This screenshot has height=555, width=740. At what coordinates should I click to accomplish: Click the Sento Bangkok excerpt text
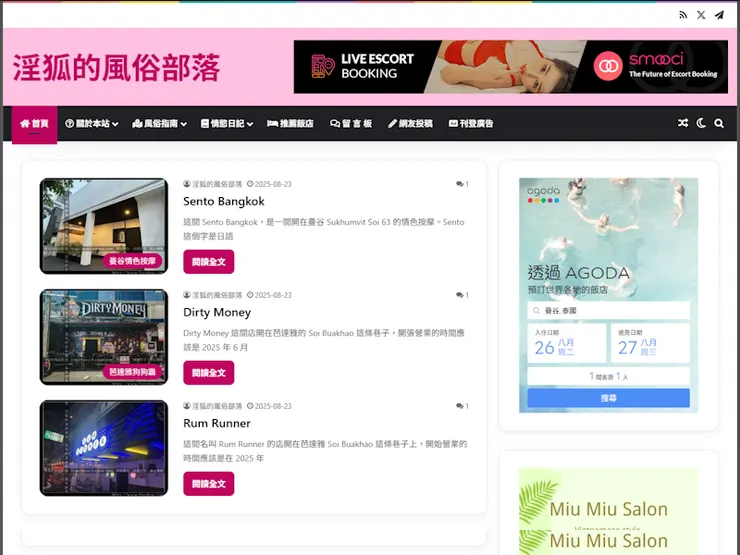tap(324, 229)
